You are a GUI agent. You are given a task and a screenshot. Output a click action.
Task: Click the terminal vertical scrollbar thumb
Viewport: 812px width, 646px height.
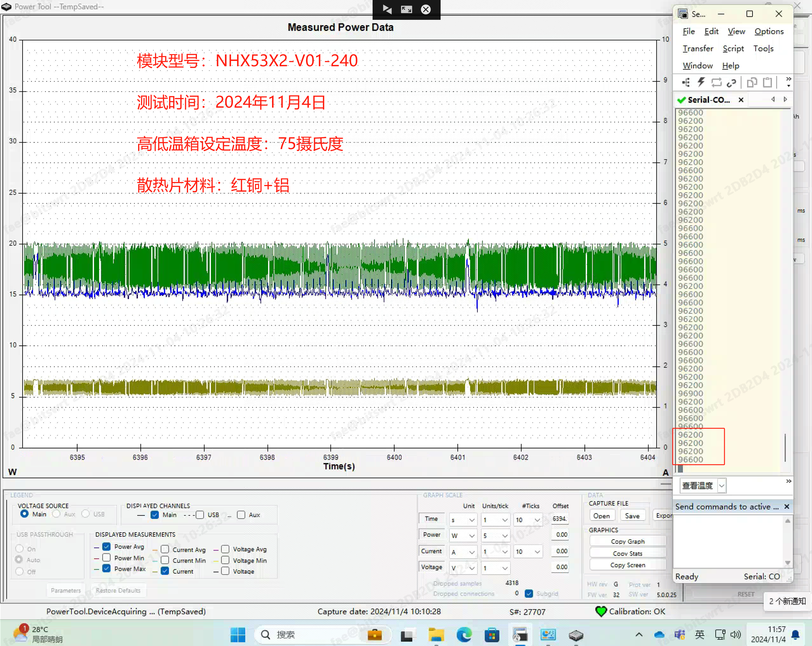pyautogui.click(x=785, y=447)
